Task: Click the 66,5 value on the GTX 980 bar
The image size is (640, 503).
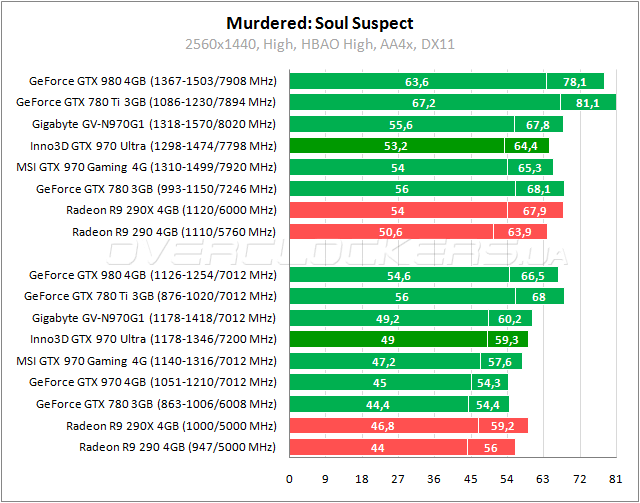Action: click(533, 276)
